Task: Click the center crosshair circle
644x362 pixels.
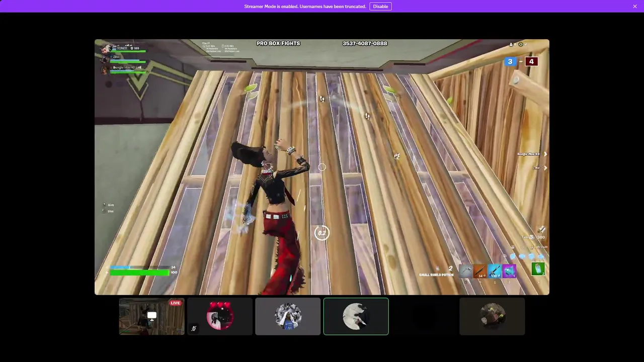Action: point(322,167)
